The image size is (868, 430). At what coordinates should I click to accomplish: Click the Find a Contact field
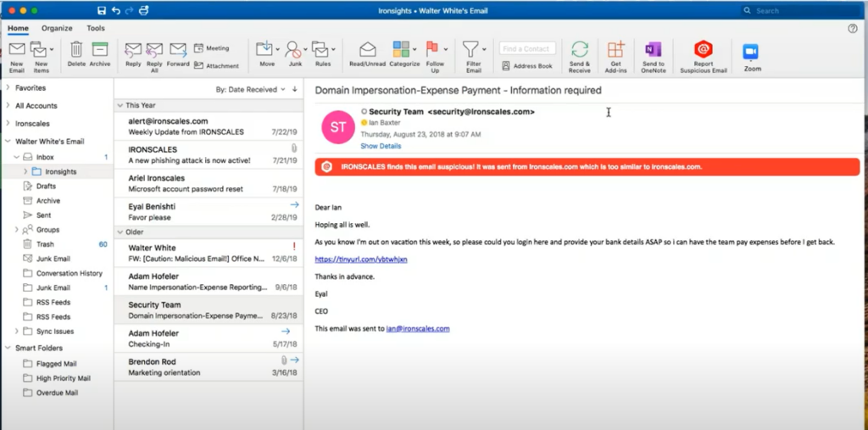coord(527,48)
